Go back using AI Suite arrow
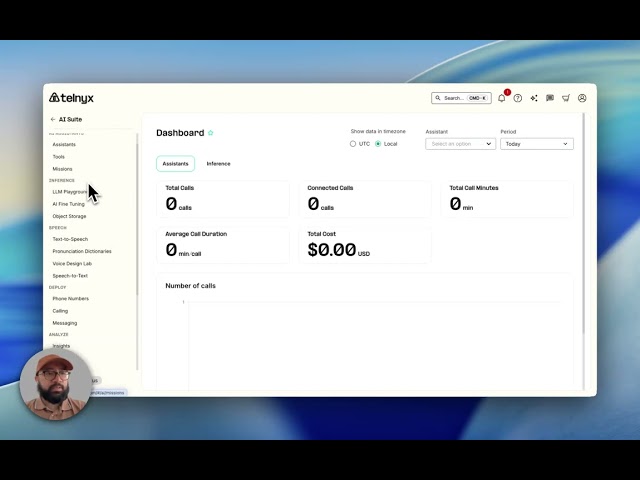Screen dimensions: 640x480 click(53, 119)
